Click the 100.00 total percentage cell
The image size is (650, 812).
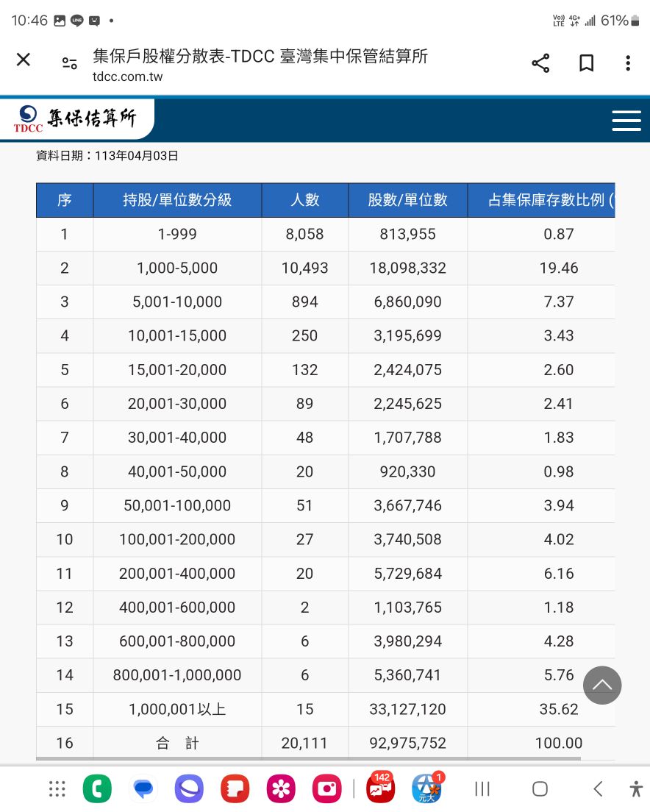pyautogui.click(x=541, y=743)
